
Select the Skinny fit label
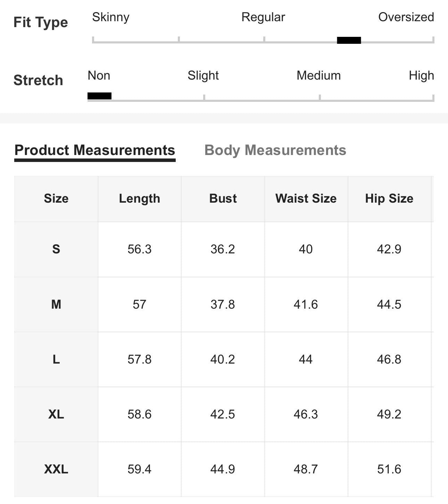[110, 17]
